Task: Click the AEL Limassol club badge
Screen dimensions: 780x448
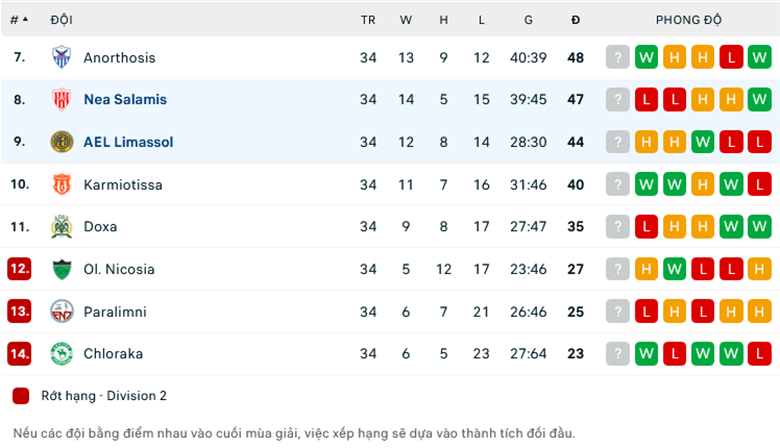Action: pyautogui.click(x=62, y=142)
